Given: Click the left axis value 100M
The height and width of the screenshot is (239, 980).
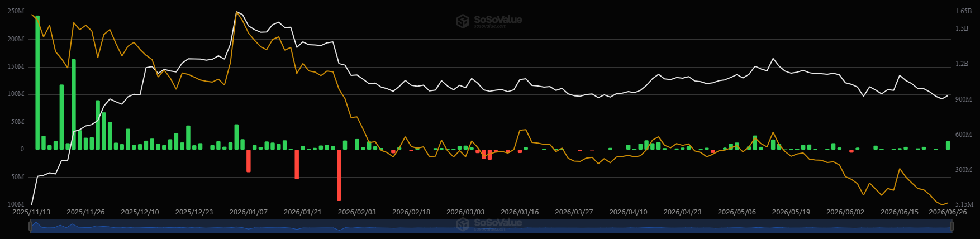Looking at the screenshot, I should (16, 94).
